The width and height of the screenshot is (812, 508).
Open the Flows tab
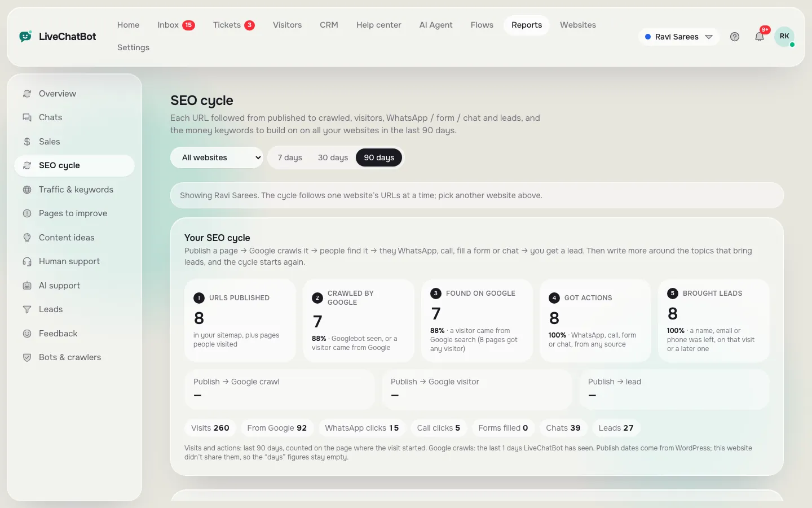pyautogui.click(x=482, y=25)
